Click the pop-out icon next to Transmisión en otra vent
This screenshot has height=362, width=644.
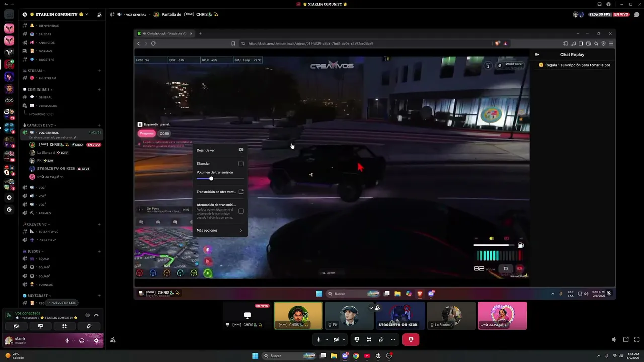[241, 192]
